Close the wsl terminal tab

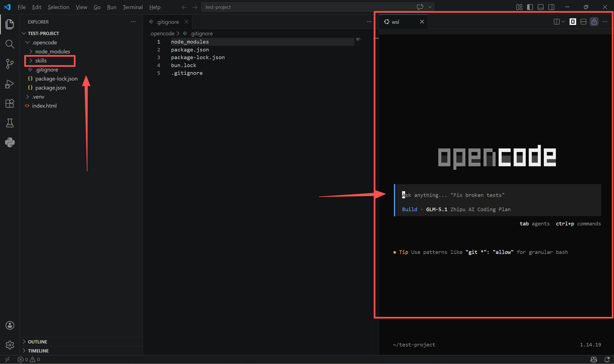[422, 22]
